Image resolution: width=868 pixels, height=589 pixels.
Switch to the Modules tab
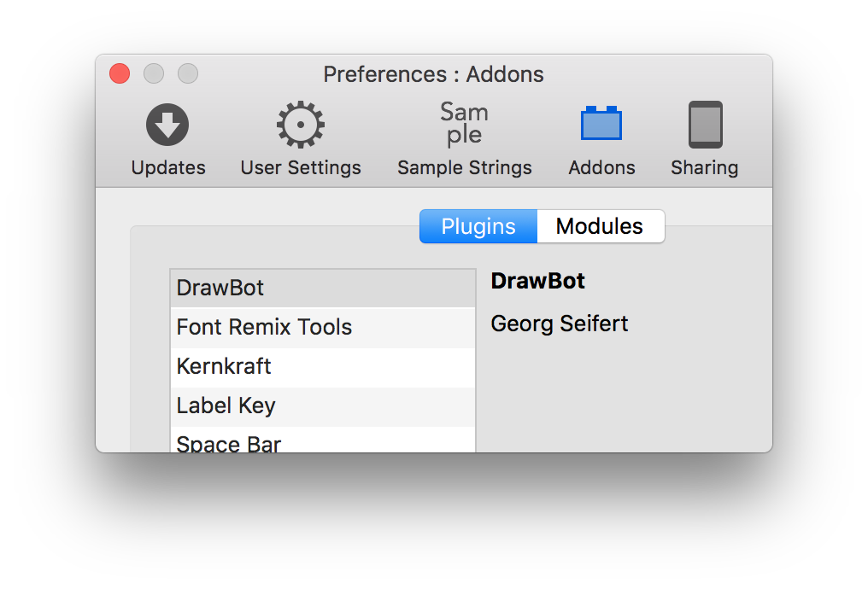click(x=600, y=226)
